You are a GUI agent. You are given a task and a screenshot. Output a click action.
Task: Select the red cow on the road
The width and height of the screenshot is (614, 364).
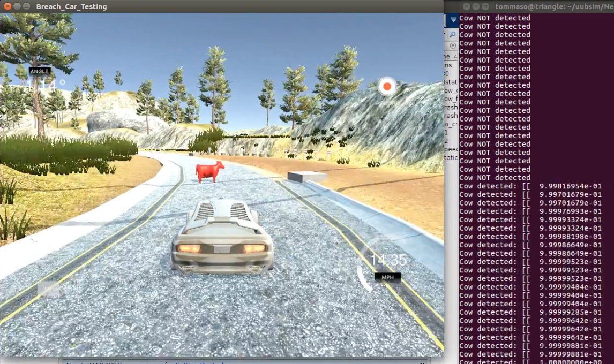click(209, 171)
